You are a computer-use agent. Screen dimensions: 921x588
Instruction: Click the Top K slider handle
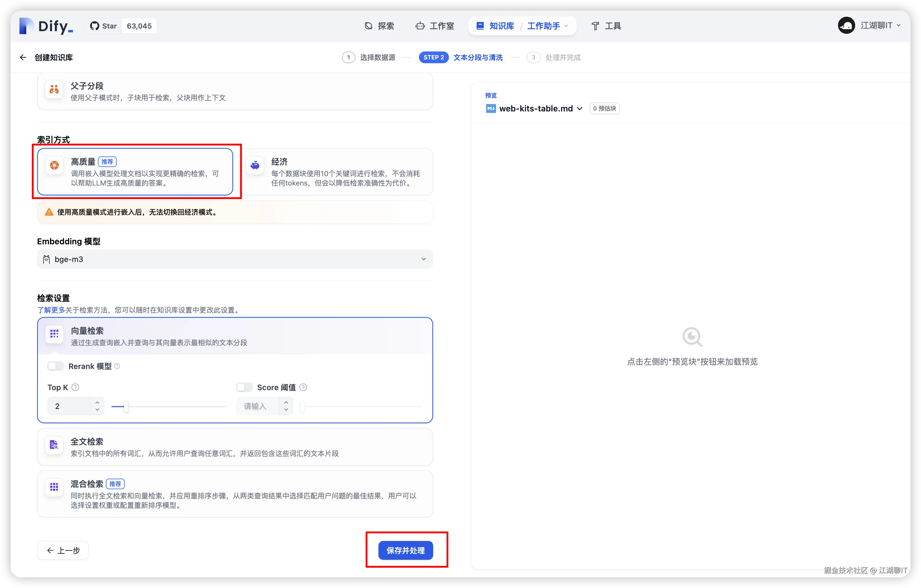[x=126, y=406]
